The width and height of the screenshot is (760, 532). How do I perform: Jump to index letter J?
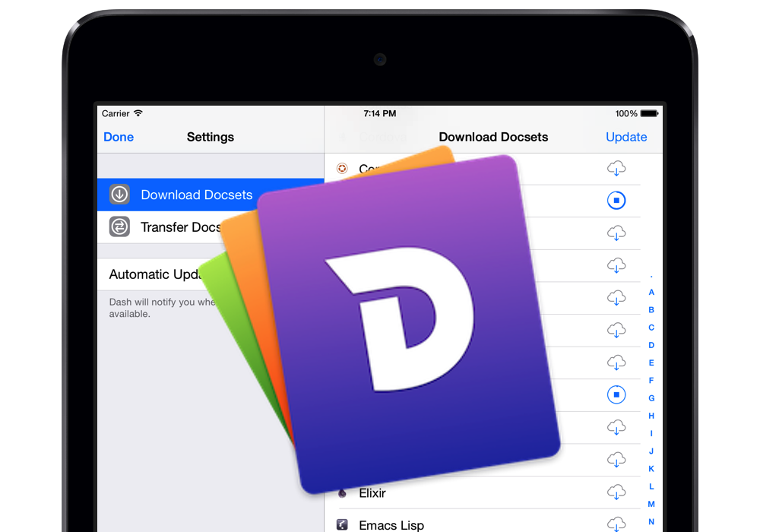tap(651, 451)
